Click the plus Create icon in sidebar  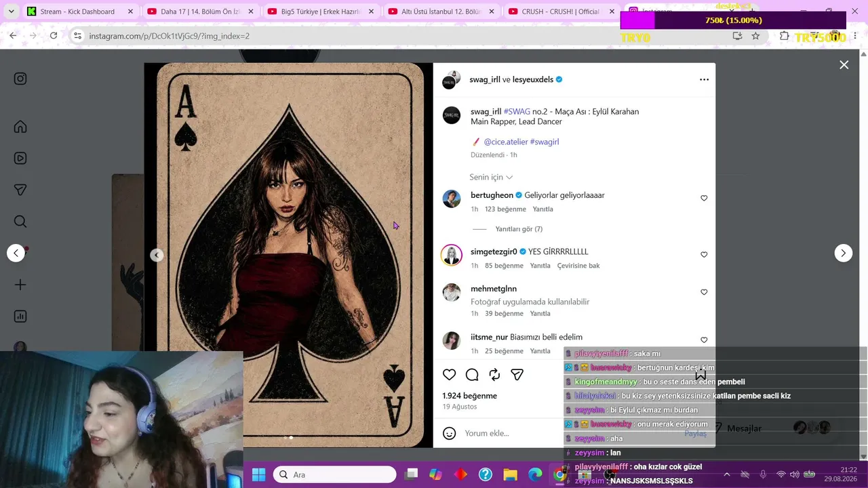20,285
